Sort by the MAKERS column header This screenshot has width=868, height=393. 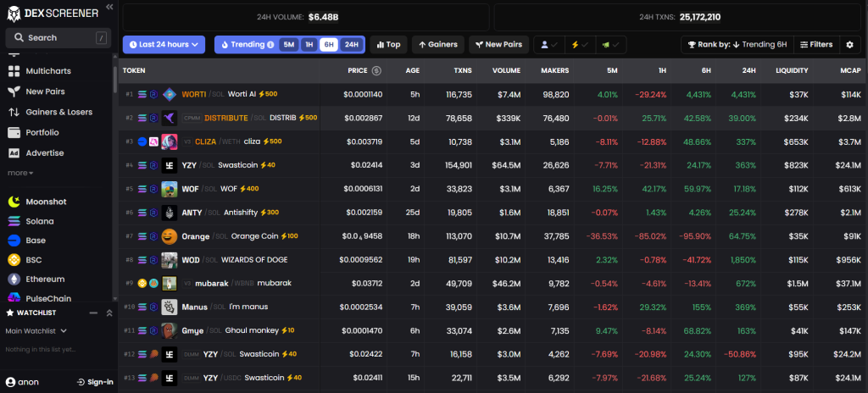[554, 71]
